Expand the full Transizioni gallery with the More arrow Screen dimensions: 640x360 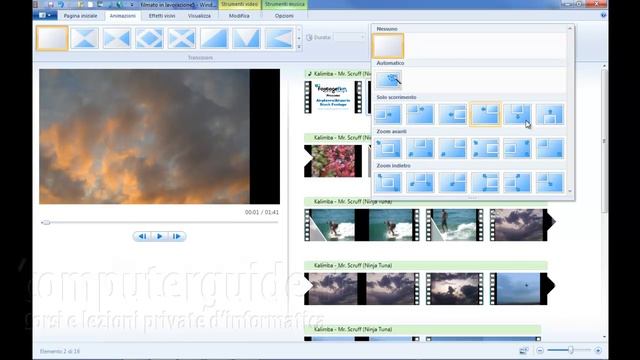(299, 47)
